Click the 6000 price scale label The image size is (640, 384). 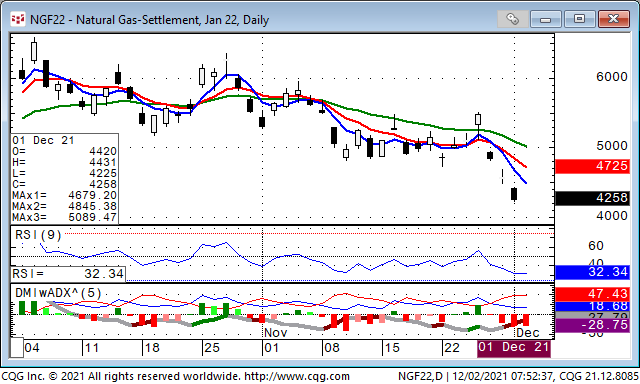(x=611, y=77)
